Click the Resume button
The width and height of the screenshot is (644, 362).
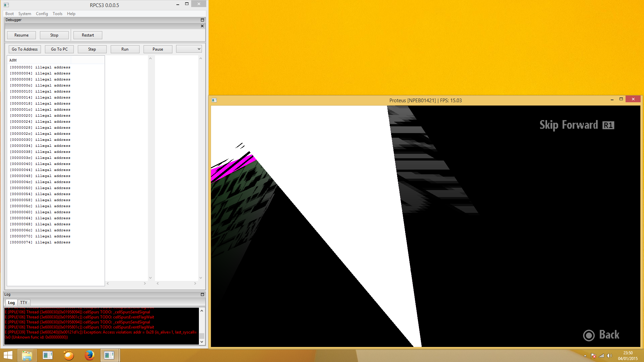point(21,35)
